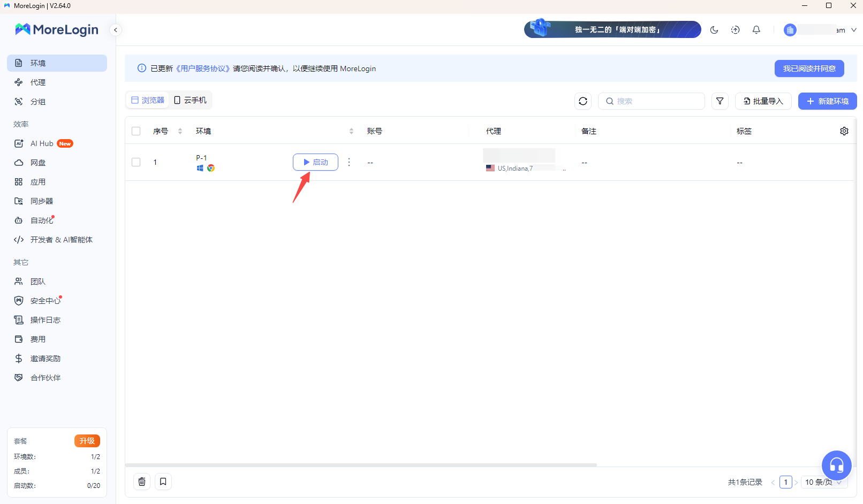Click the trash delete icon at bottom
The image size is (863, 504).
[142, 482]
